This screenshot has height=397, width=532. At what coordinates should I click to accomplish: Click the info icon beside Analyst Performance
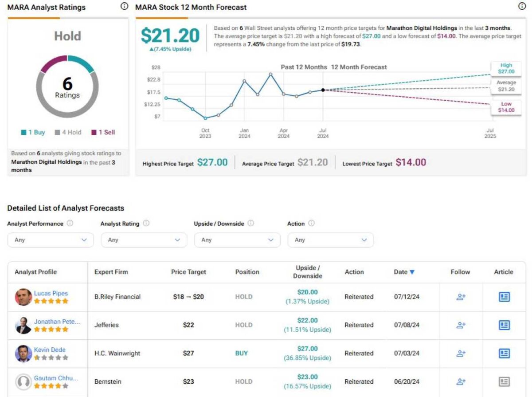click(70, 223)
